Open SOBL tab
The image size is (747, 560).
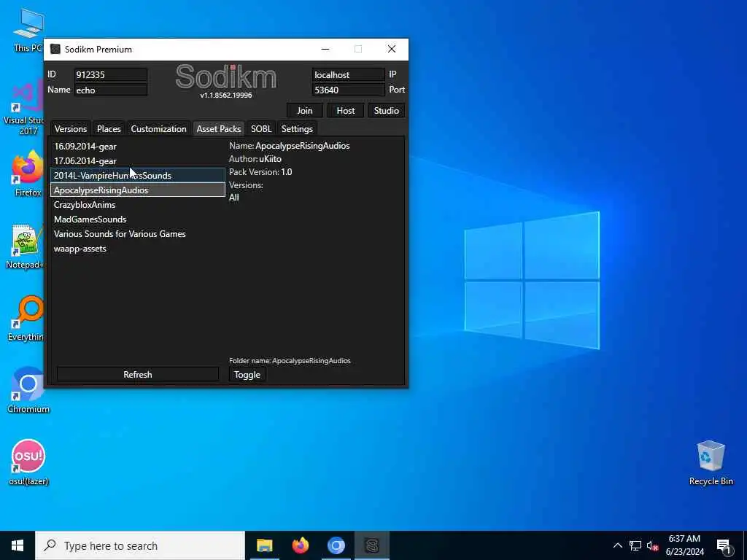261,128
